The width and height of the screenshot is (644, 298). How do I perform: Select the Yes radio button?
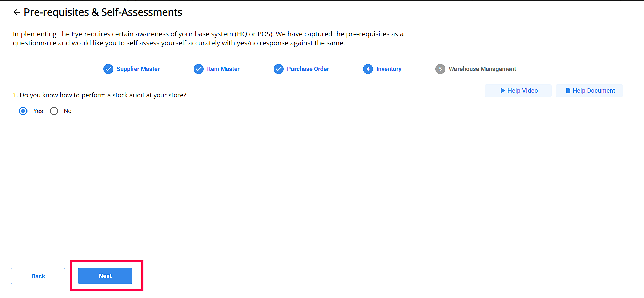coord(23,111)
